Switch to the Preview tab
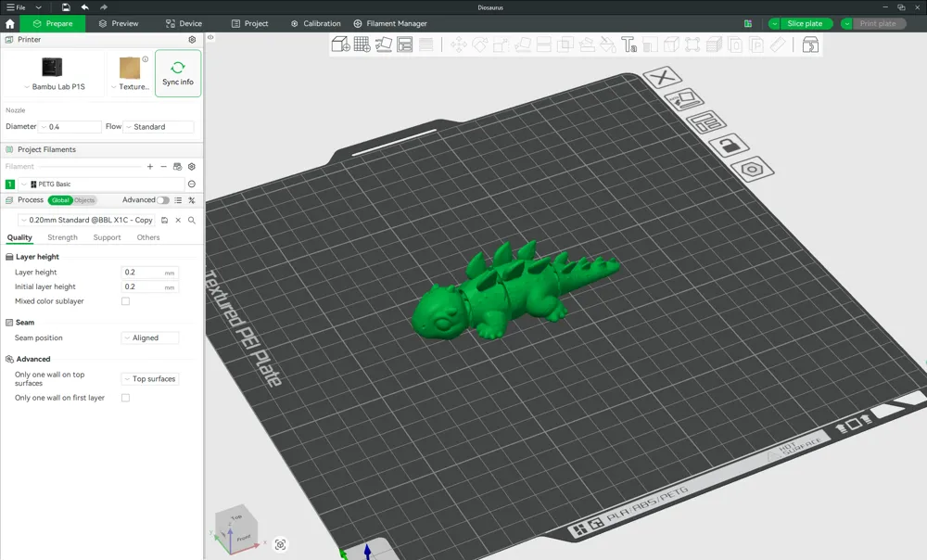Screen dimensions: 927x560 tap(119, 24)
